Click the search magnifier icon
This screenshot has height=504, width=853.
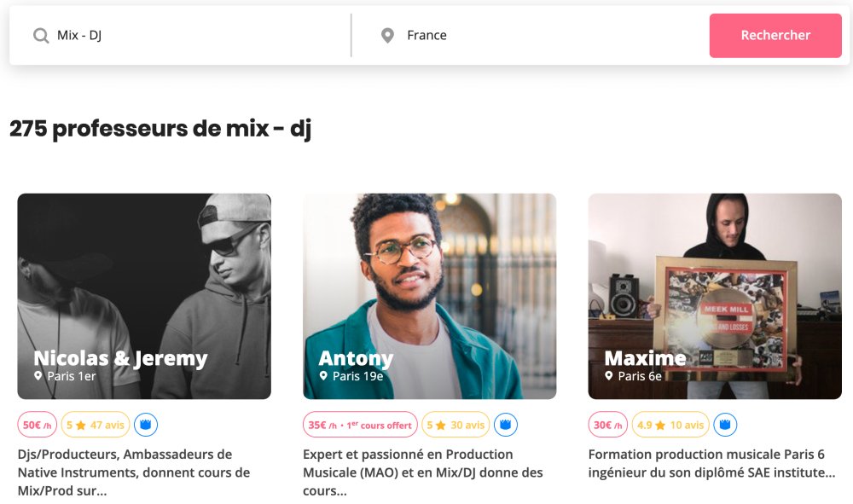[x=40, y=36]
